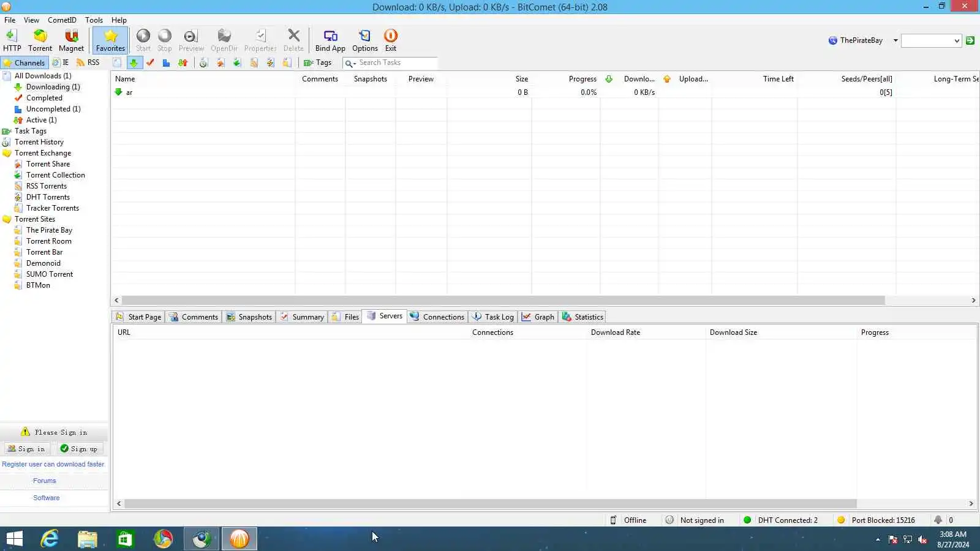Switch to the Connections tab
This screenshot has width=980, height=551.
pyautogui.click(x=437, y=317)
